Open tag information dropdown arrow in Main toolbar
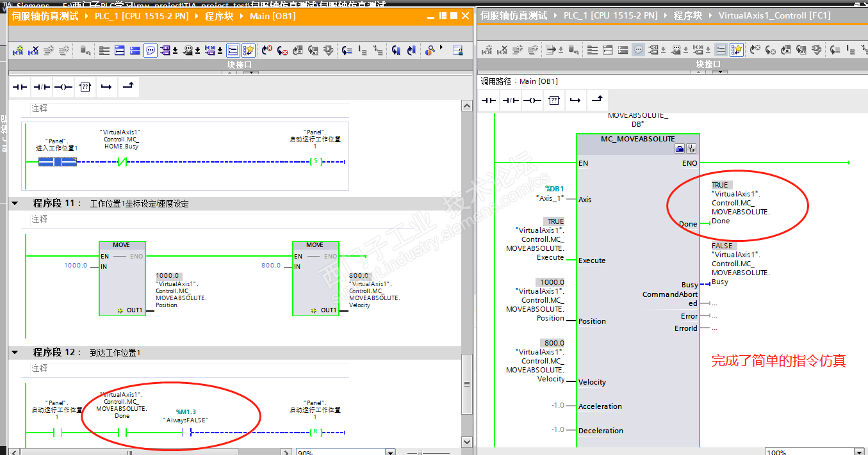Viewport: 868px width, 455px height. pyautogui.click(x=198, y=51)
